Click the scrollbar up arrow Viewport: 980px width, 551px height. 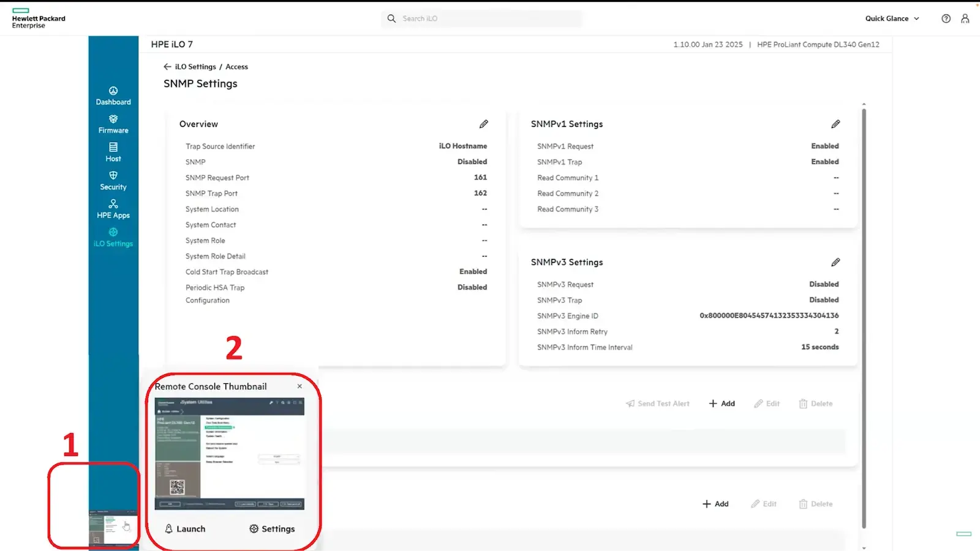(864, 105)
